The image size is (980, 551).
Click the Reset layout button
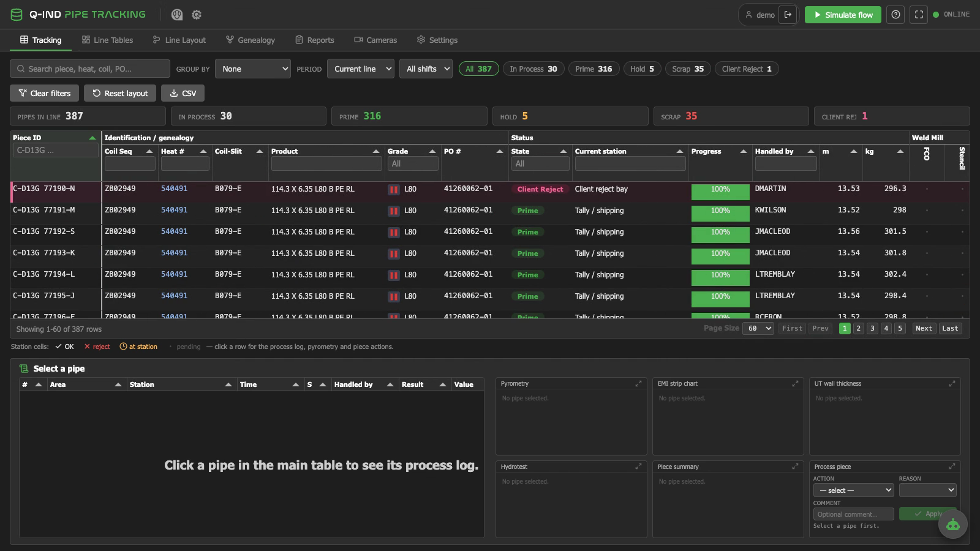120,93
